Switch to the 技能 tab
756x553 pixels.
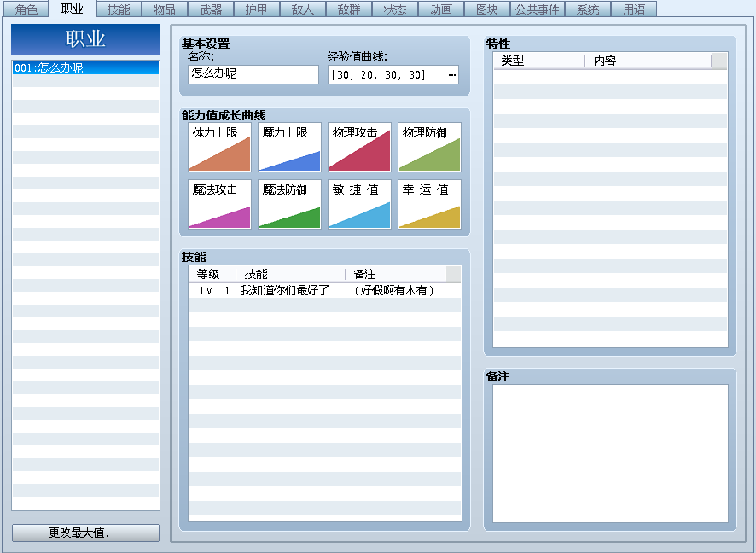tap(119, 9)
